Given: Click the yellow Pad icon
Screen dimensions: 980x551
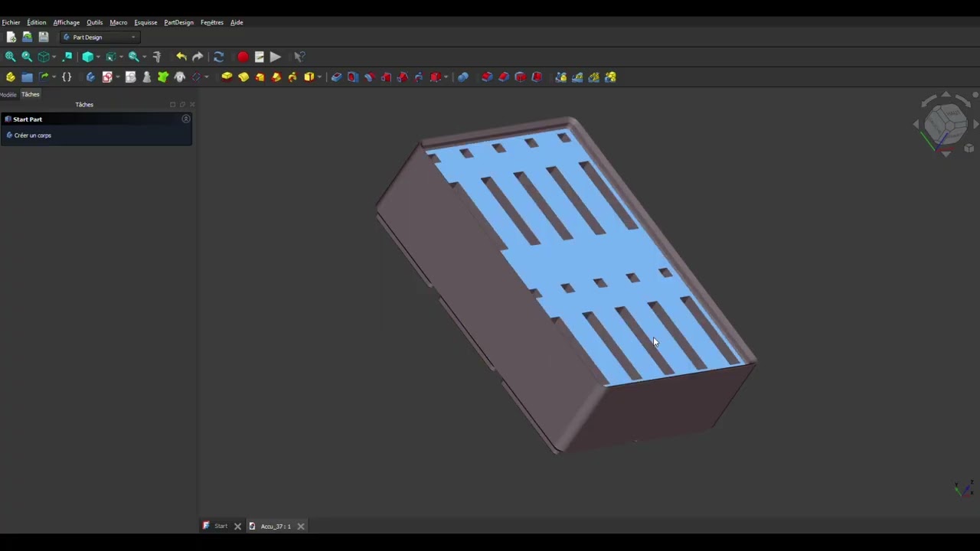Looking at the screenshot, I should coord(227,77).
